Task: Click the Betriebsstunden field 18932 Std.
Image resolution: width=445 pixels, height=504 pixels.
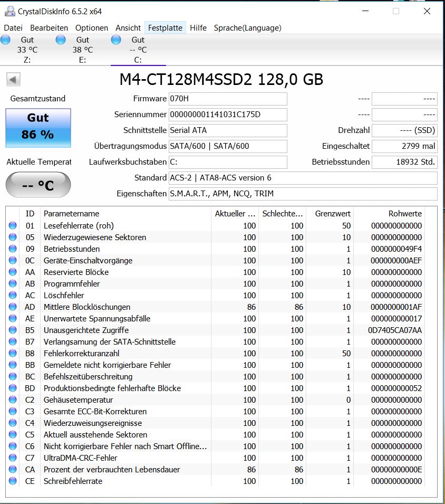Action: (x=404, y=162)
